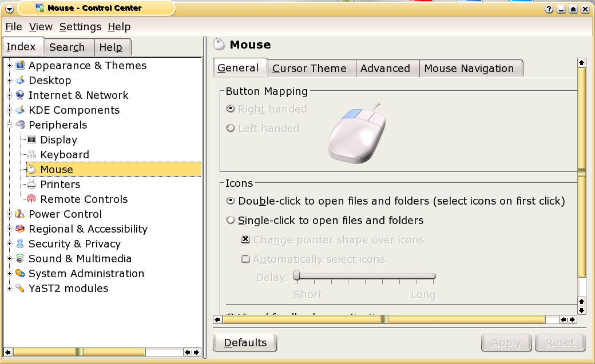Viewport: 595px width, 364px height.
Task: Click the title bar help question icon
Action: (x=549, y=9)
